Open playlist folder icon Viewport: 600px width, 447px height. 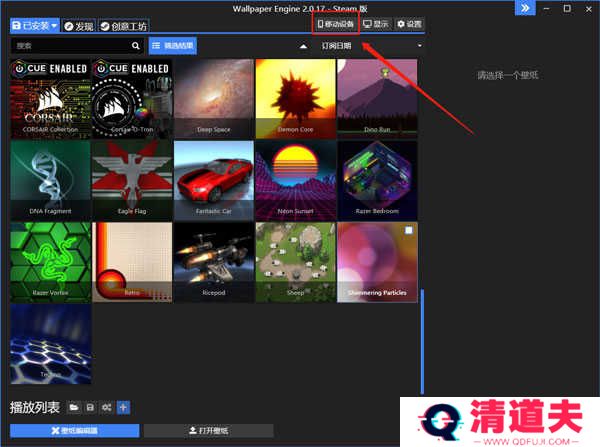[x=74, y=407]
